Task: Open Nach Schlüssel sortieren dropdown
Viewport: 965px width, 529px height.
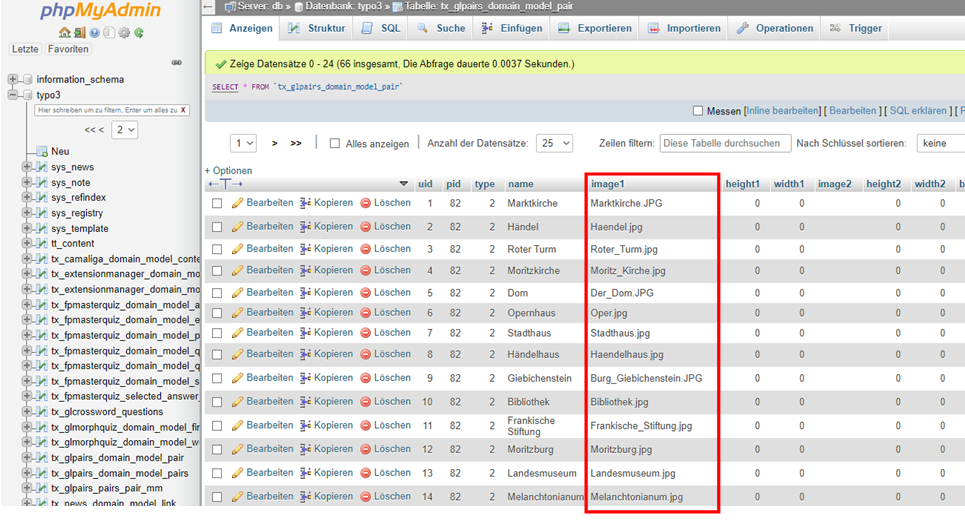Action: [x=940, y=143]
